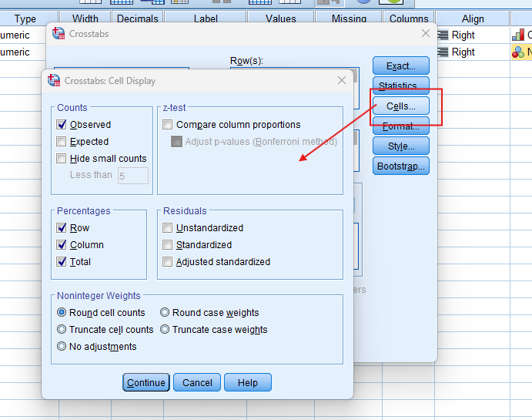This screenshot has width=532, height=420.
Task: Click the Bootstrap button
Action: click(x=400, y=166)
